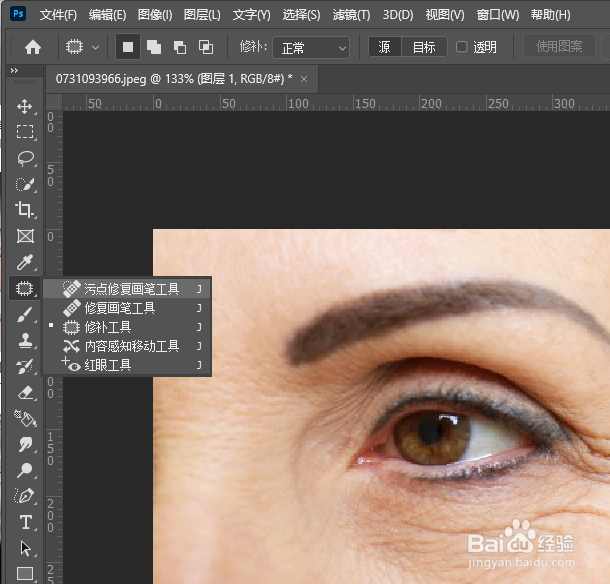Screen dimensions: 610x584
Task: Select the Eyedropper tool
Action: pos(25,262)
